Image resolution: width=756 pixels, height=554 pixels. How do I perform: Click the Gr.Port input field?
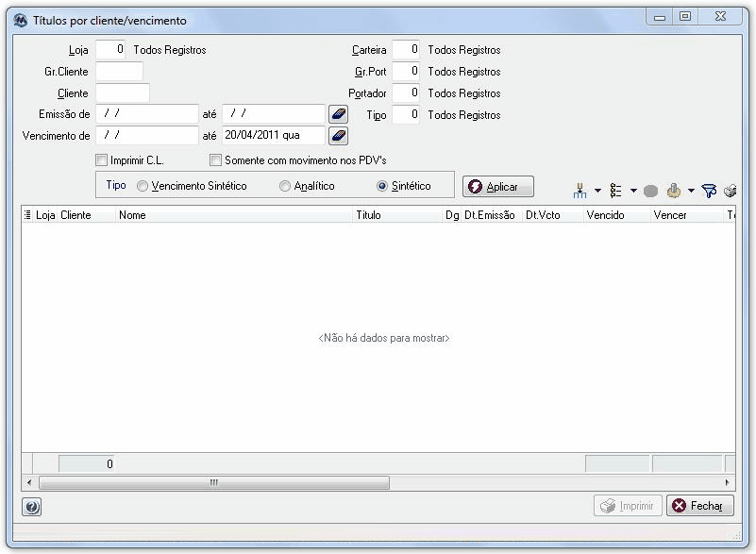406,72
